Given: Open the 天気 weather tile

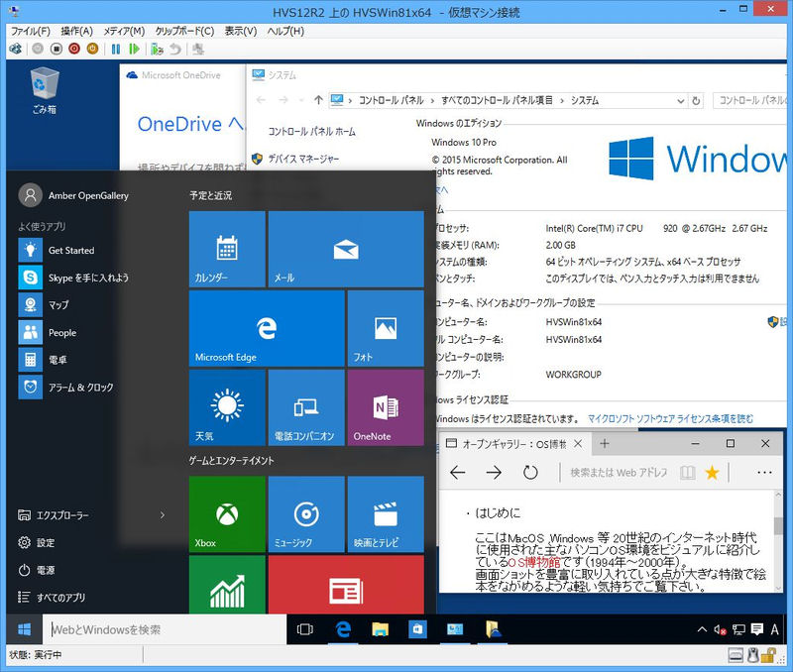Looking at the screenshot, I should [227, 407].
